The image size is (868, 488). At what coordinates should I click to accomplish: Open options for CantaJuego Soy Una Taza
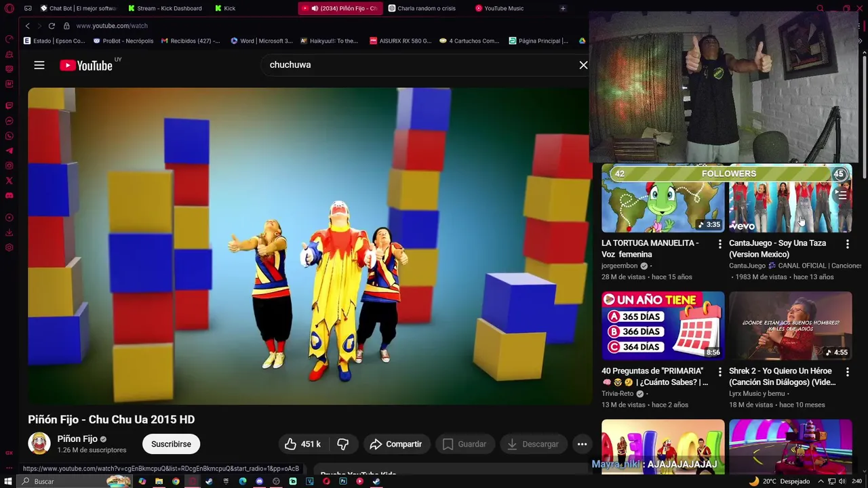pos(847,244)
